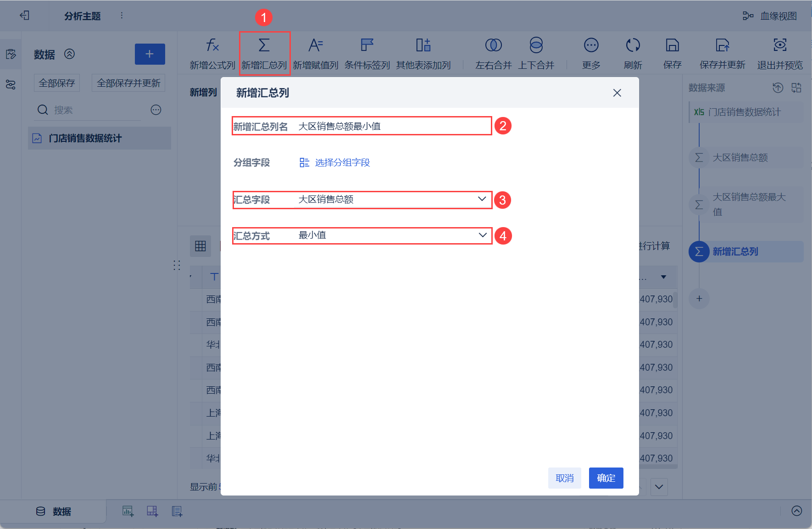
Task: Click the layout icon at right of 数据来源
Action: click(x=796, y=88)
